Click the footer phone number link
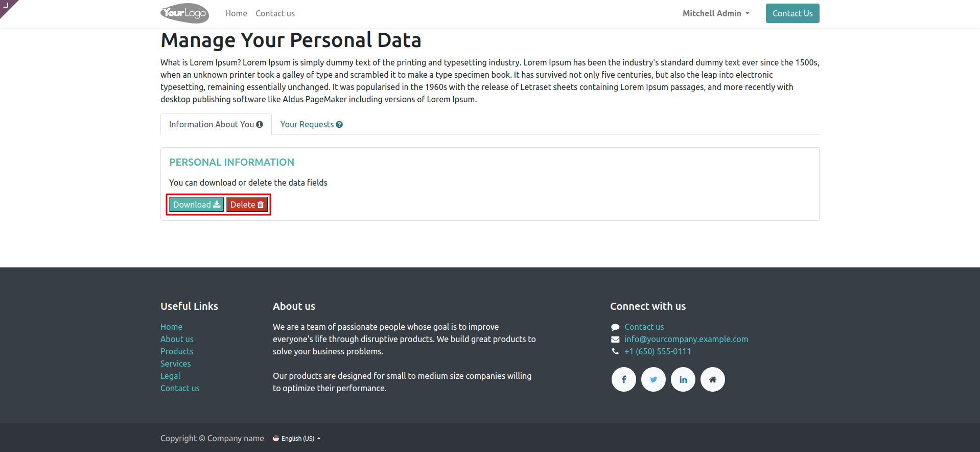The image size is (980, 452). 657,351
